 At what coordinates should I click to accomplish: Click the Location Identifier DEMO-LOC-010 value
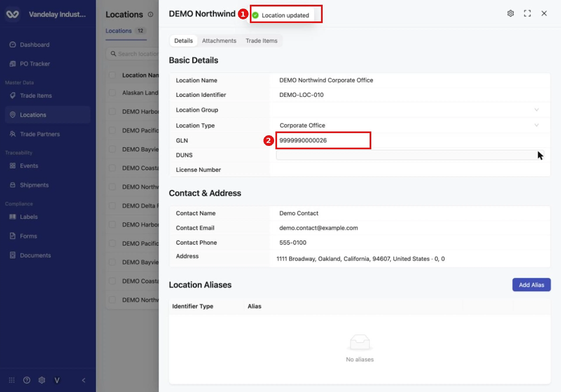tap(301, 95)
